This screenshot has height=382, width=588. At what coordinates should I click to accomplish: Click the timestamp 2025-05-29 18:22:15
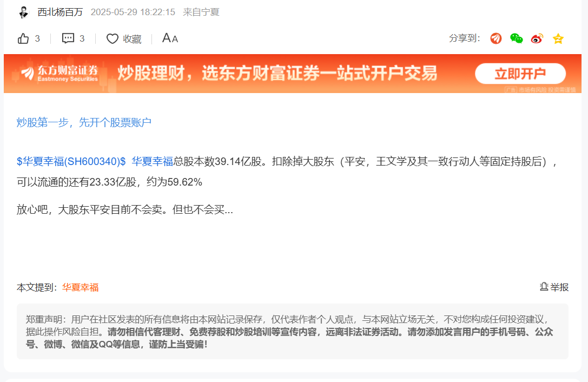(133, 12)
